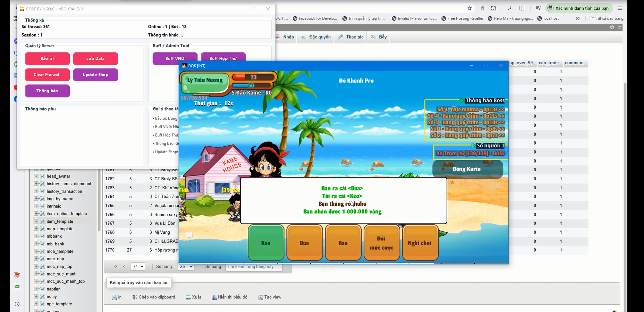Open the Tất cả dấu trang folder
644x312 pixels.
point(607,18)
